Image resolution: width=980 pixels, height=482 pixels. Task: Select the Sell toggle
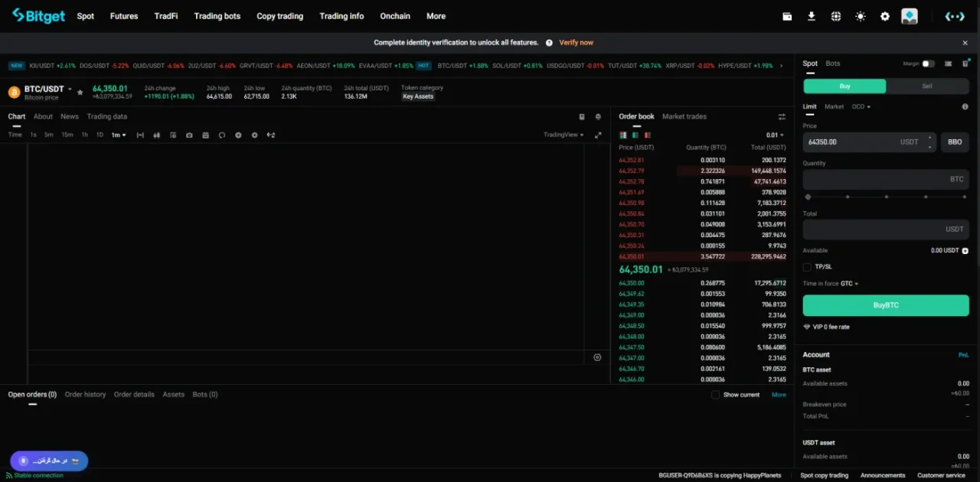pos(927,86)
